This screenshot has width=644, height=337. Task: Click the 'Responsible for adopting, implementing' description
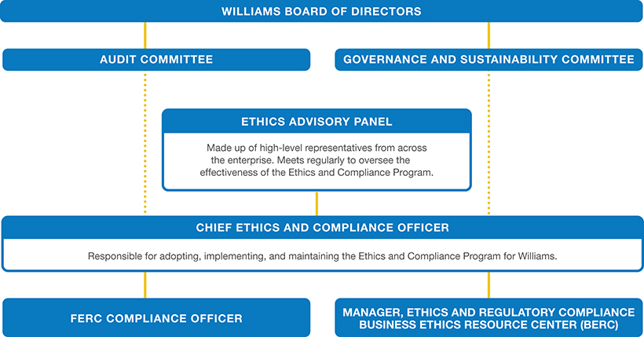click(x=322, y=256)
